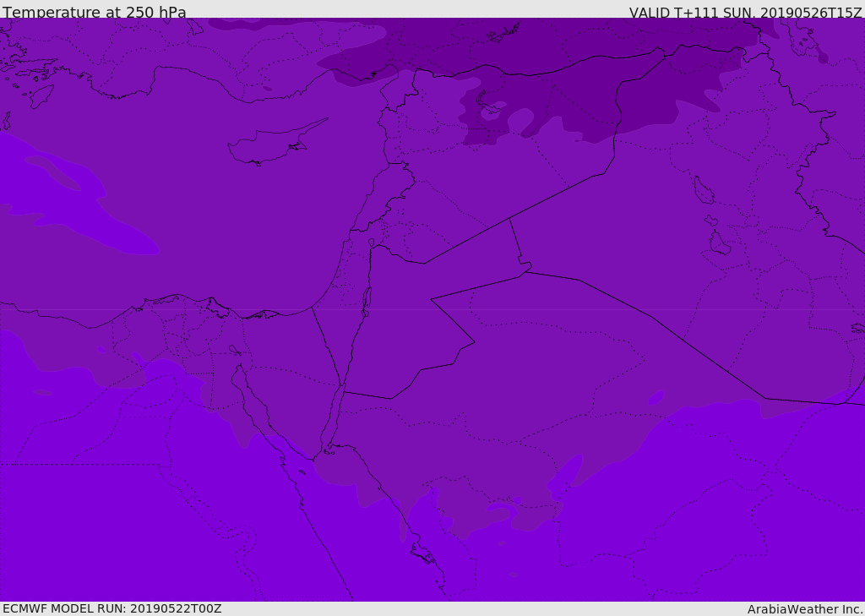Screen dimensions: 865x616
Task: Select the island of Cyprus
Action: click(x=269, y=145)
